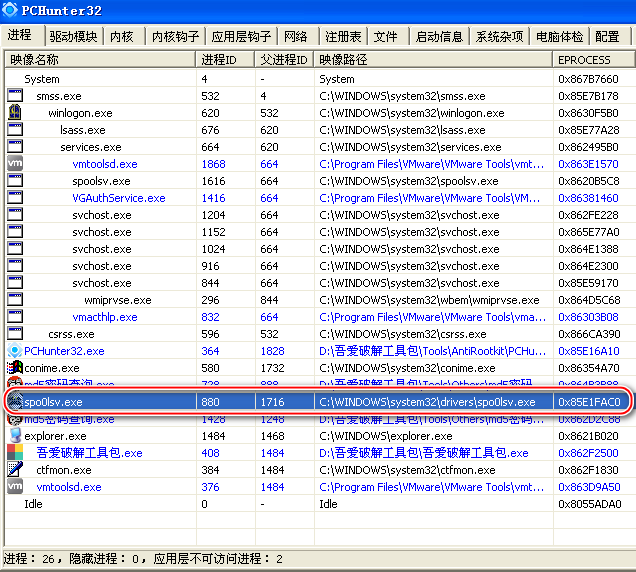This screenshot has height=572, width=636.
Task: Click the VMware icon of vmtoolsd.exe PID 376
Action: point(15,486)
